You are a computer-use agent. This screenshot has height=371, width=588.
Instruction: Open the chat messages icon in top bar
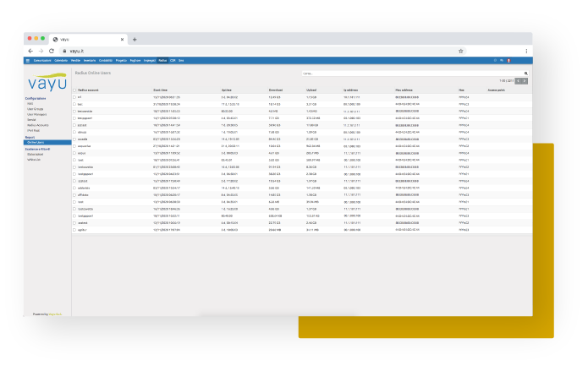tap(502, 60)
